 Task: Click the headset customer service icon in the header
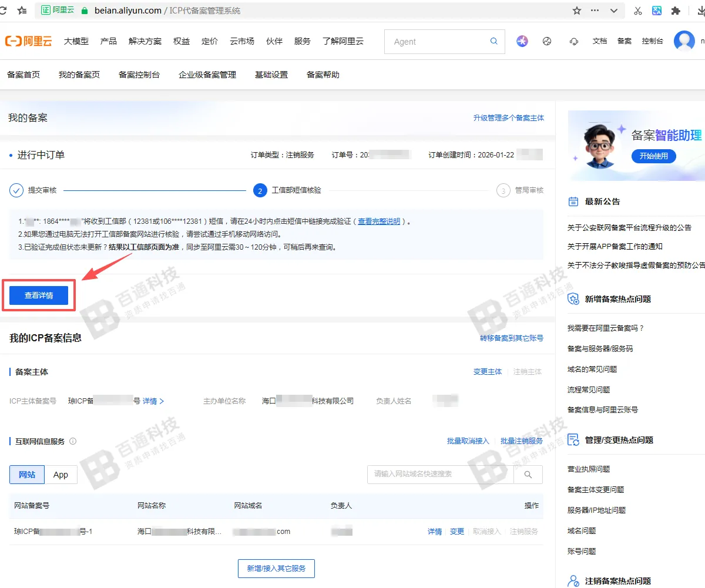573,41
